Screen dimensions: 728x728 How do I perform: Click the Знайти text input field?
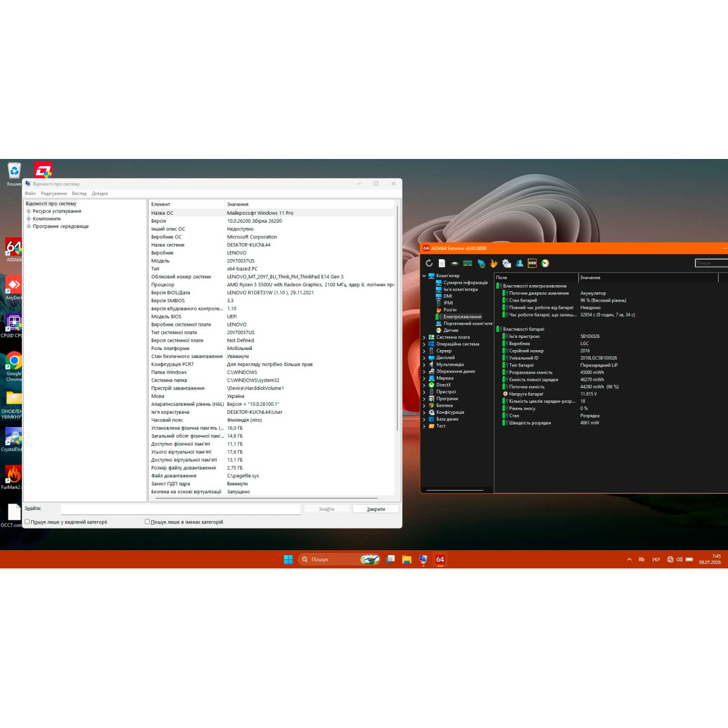tap(181, 509)
